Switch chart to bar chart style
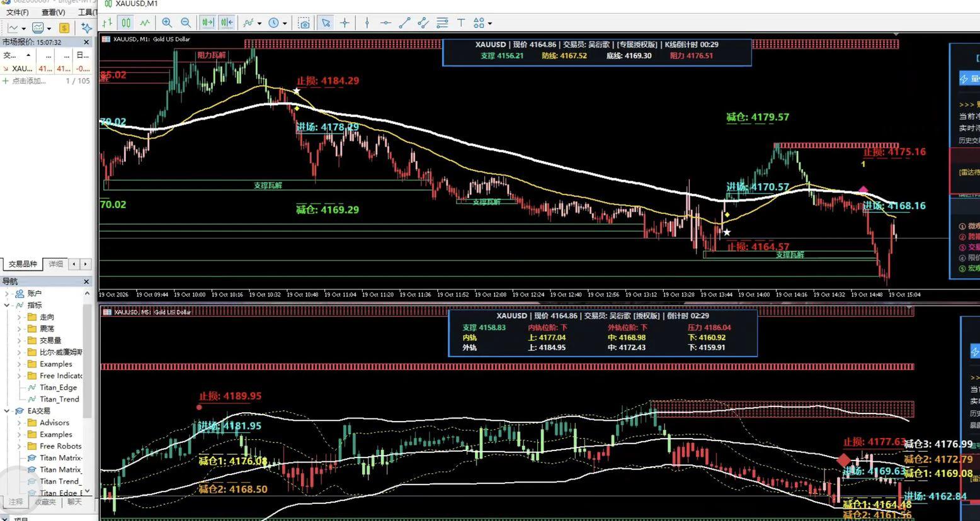980x521 pixels. pos(107,23)
